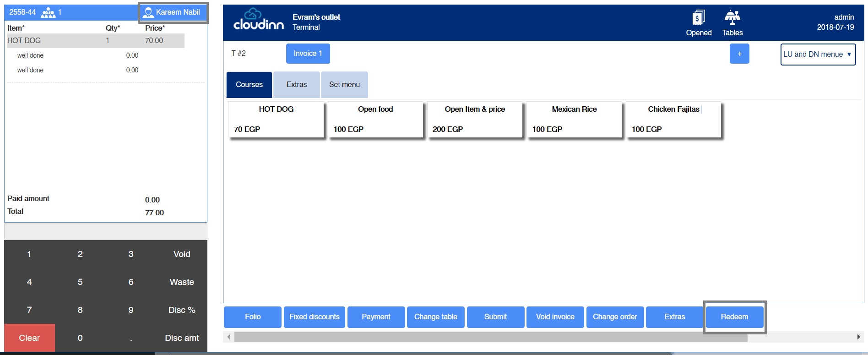
Task: Open the Tables view icon
Action: point(732,23)
